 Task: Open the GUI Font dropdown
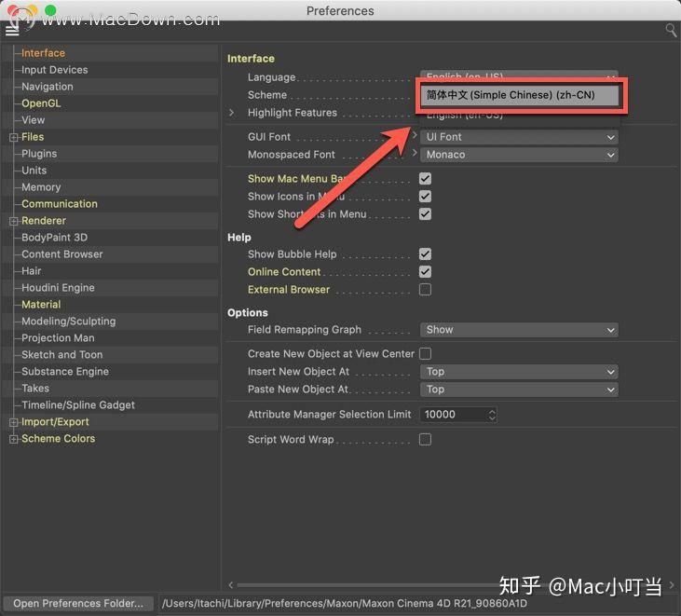click(x=519, y=137)
